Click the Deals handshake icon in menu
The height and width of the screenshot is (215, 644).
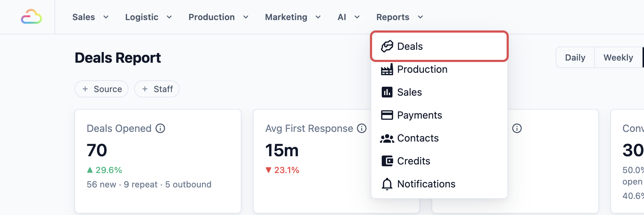tap(387, 46)
